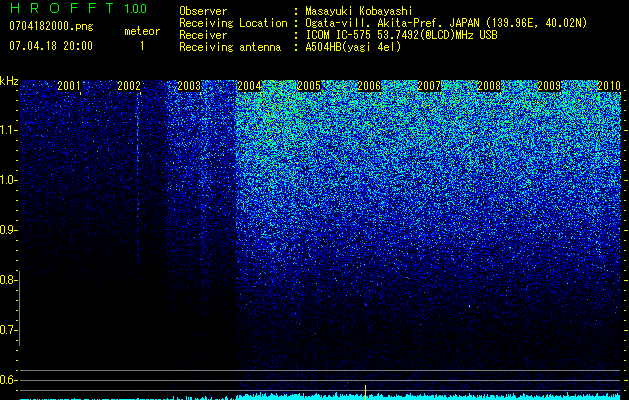Click the 2001 time marker
Image resolution: width=629 pixels, height=400 pixels.
[x=69, y=85]
